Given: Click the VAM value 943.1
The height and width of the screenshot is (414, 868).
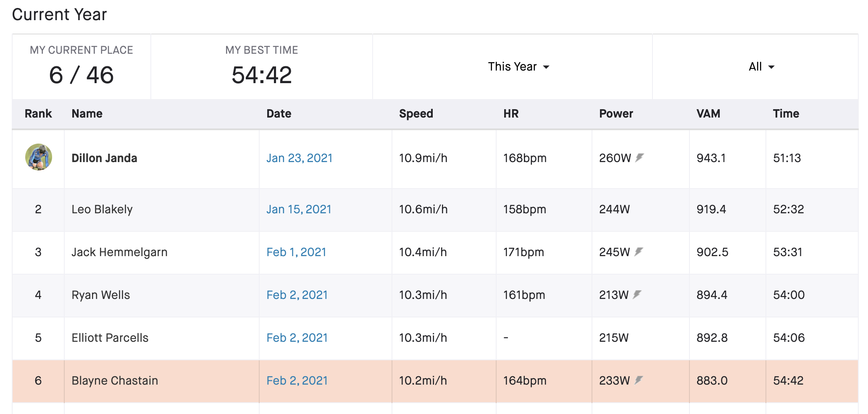Looking at the screenshot, I should point(711,158).
